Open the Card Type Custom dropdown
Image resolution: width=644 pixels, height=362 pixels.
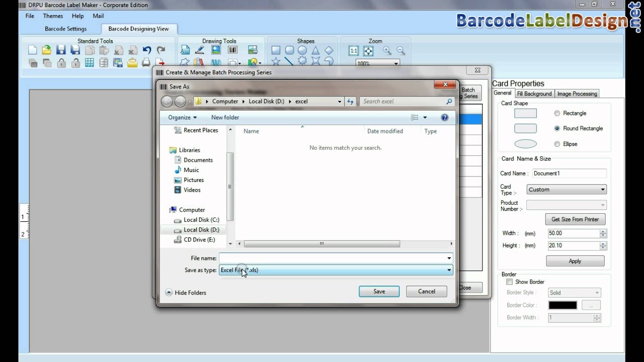click(x=567, y=190)
